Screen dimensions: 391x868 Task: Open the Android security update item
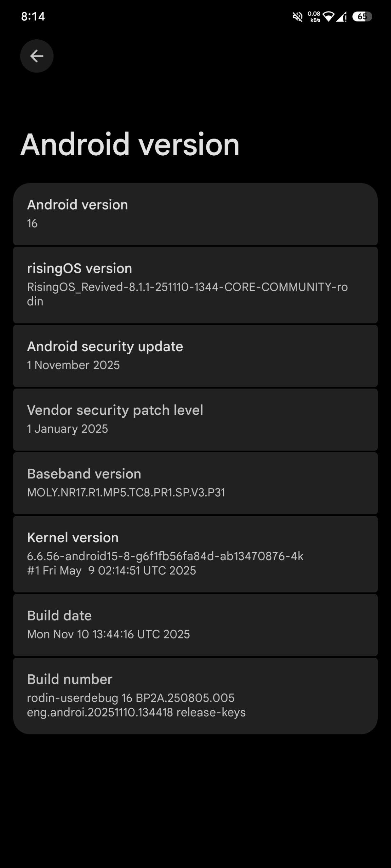(x=195, y=356)
